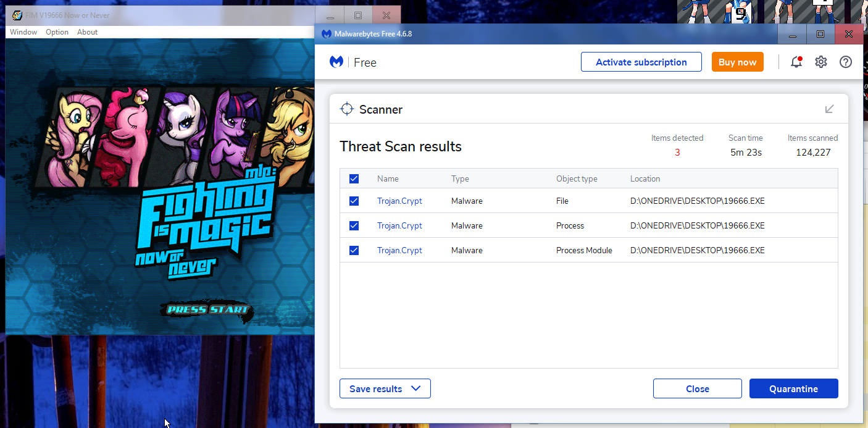Uncheck the Trojan.Crypt Process row checkbox
This screenshot has width=868, height=428.
click(354, 225)
